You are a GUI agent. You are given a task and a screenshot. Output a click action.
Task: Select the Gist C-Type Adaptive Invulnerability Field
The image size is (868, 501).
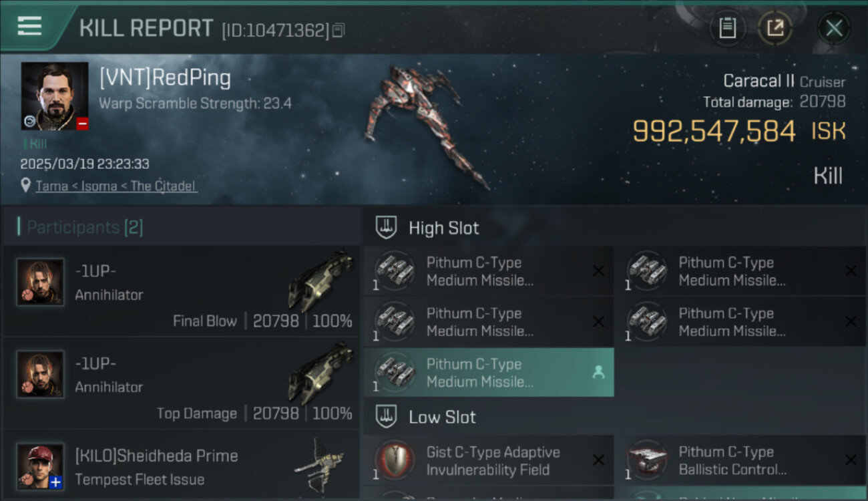click(489, 460)
